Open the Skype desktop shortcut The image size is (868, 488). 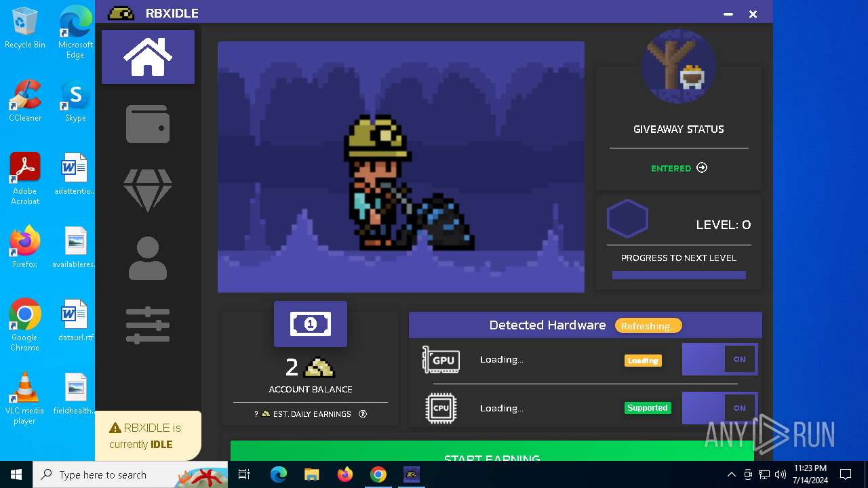75,101
